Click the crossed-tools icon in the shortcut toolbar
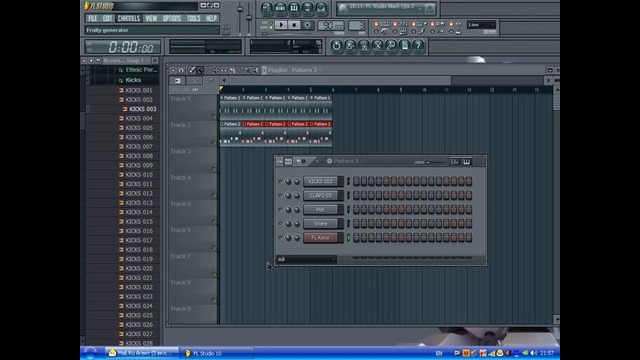This screenshot has height=360, width=640. tap(378, 46)
